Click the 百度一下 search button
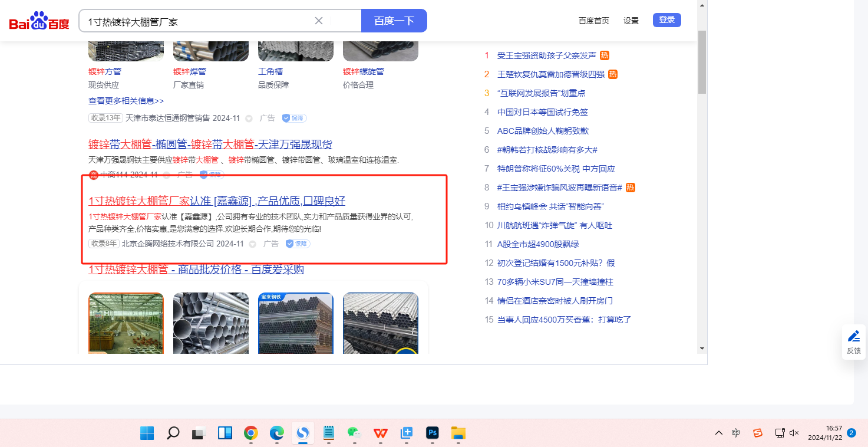868x447 pixels. [394, 21]
